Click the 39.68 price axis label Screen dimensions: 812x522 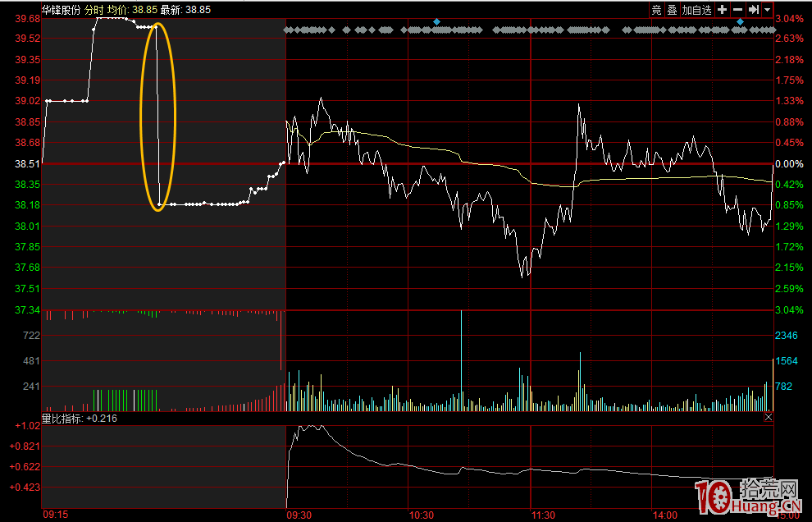(27, 19)
